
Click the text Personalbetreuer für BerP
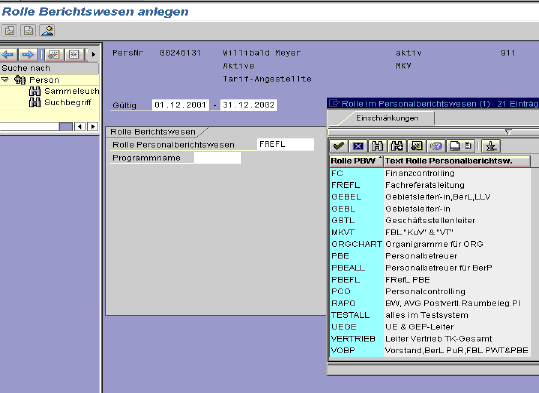pos(439,268)
